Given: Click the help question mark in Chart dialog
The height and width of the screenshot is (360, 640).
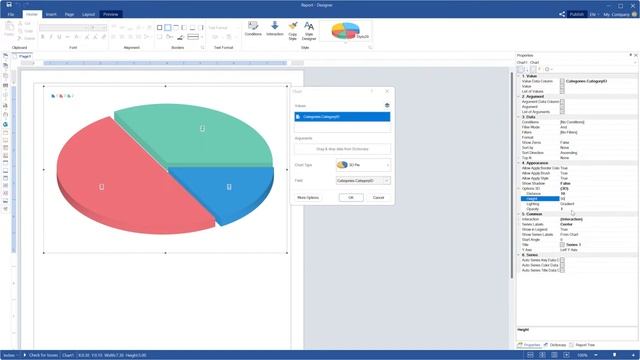Looking at the screenshot, I should coord(372,91).
